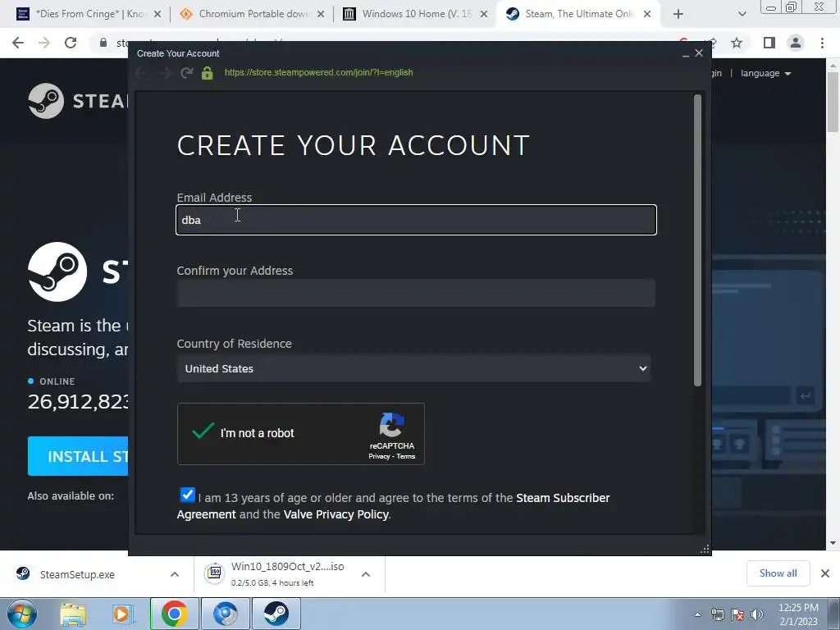Open the Valve Privacy Policy link
Viewport: 840px width, 630px height.
pyautogui.click(x=336, y=514)
